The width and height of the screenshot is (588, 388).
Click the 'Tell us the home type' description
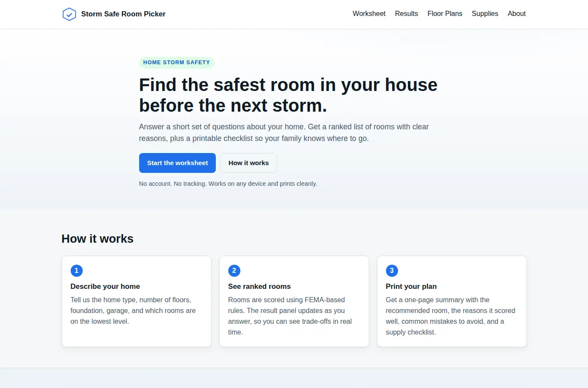pyautogui.click(x=133, y=310)
